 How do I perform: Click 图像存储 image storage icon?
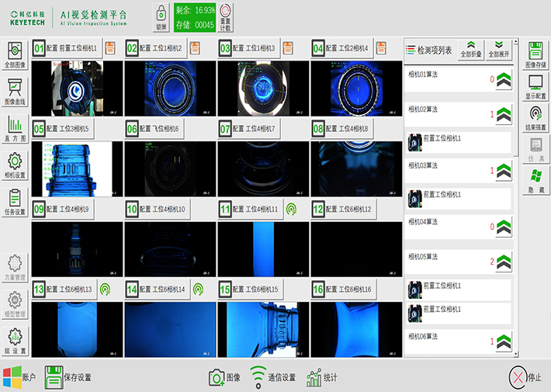pyautogui.click(x=535, y=54)
